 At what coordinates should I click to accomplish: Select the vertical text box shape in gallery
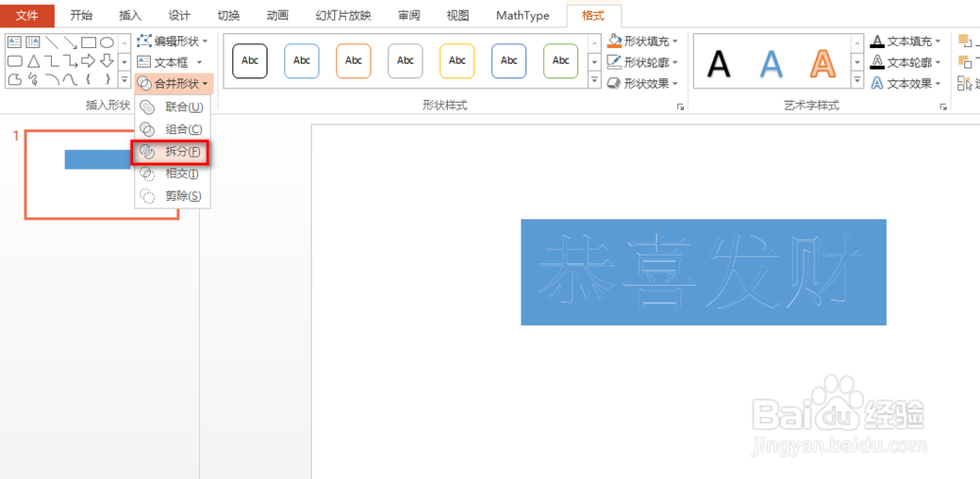click(x=32, y=42)
